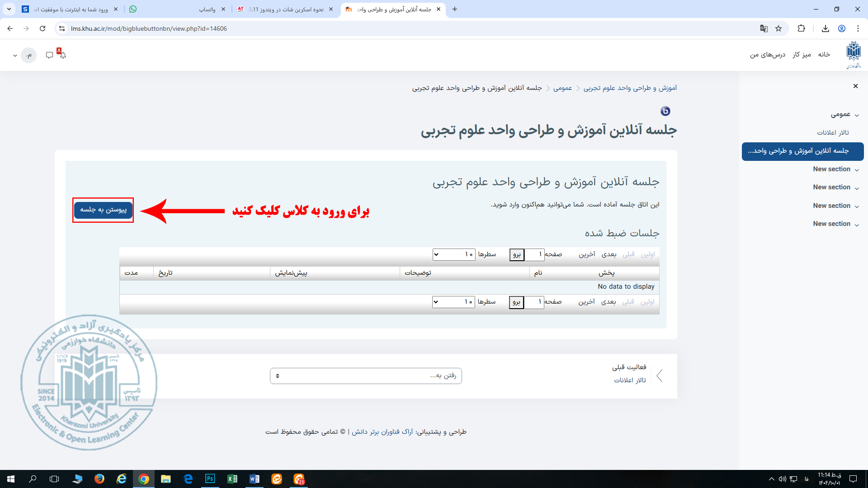Open Photoshop from the taskbar
868x488 pixels.
click(210, 479)
